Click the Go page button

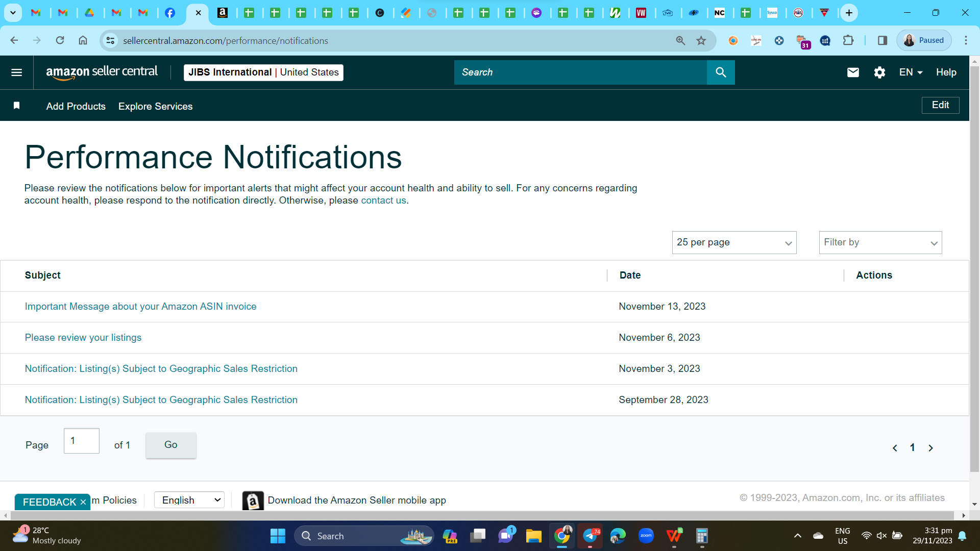tap(170, 445)
